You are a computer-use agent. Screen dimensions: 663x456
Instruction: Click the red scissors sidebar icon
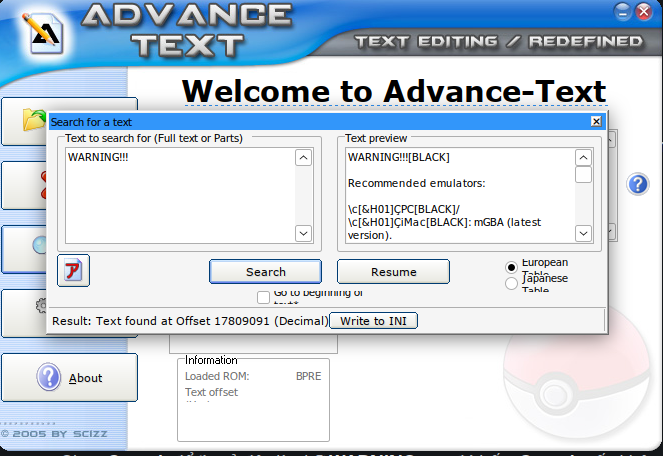pyautogui.click(x=44, y=185)
